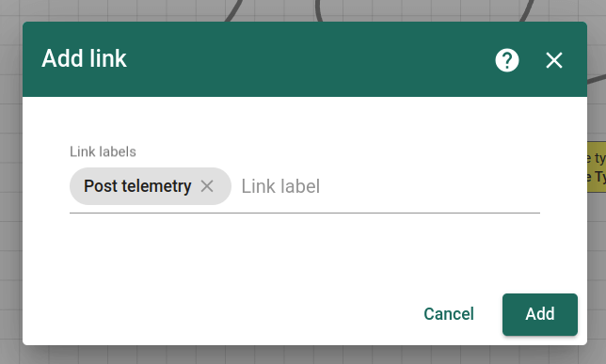Open help via the question mark icon
This screenshot has height=364, width=606.
(506, 60)
